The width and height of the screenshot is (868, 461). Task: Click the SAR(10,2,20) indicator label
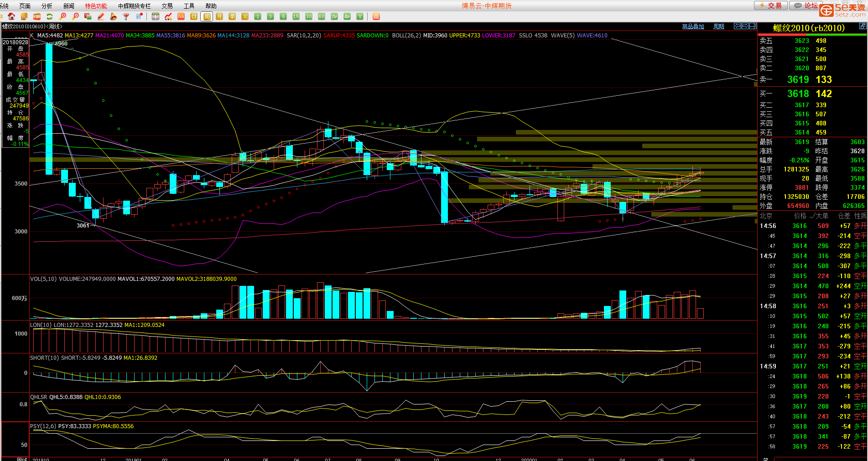click(304, 36)
